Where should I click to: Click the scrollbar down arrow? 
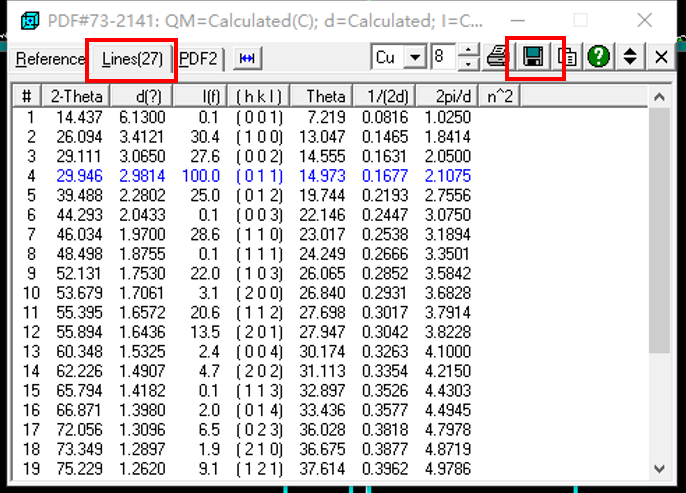(x=658, y=468)
